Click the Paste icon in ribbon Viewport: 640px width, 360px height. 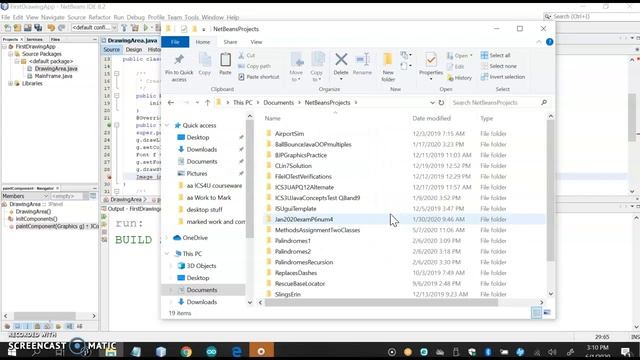coord(225,64)
